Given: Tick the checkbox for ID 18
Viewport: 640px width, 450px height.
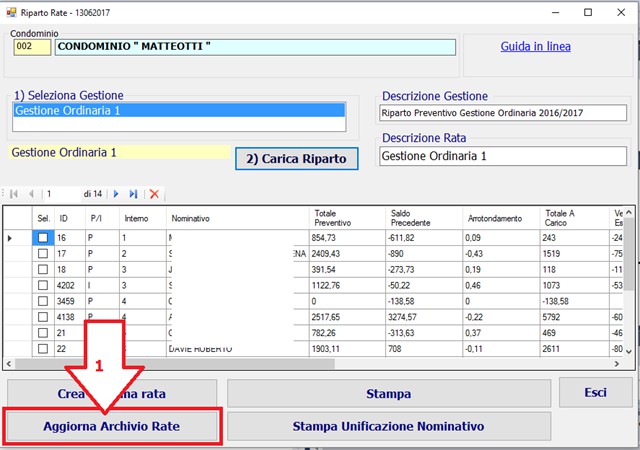Looking at the screenshot, I should coord(43,270).
